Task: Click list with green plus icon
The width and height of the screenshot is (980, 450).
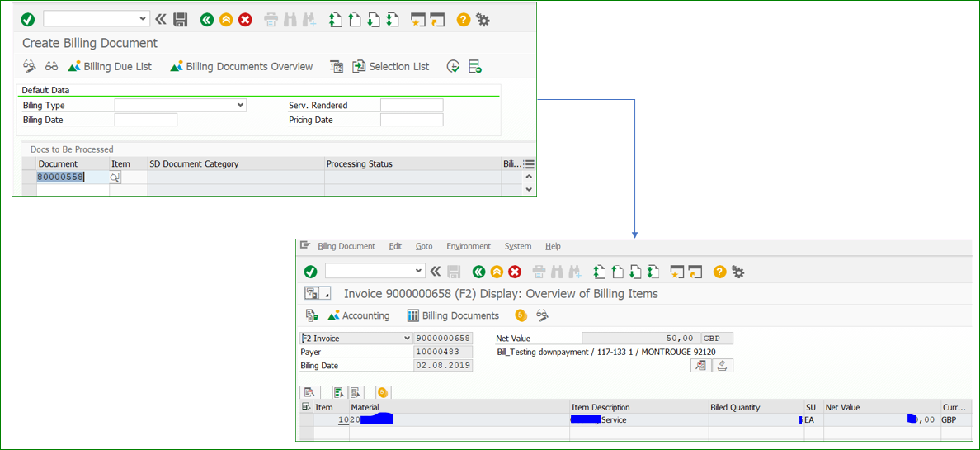Action: tap(474, 66)
